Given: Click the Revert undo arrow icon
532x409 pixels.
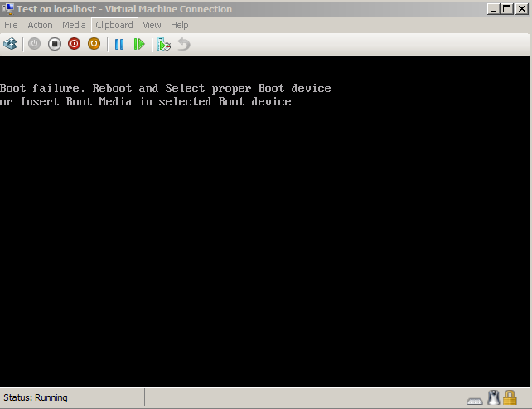Looking at the screenshot, I should 184,44.
